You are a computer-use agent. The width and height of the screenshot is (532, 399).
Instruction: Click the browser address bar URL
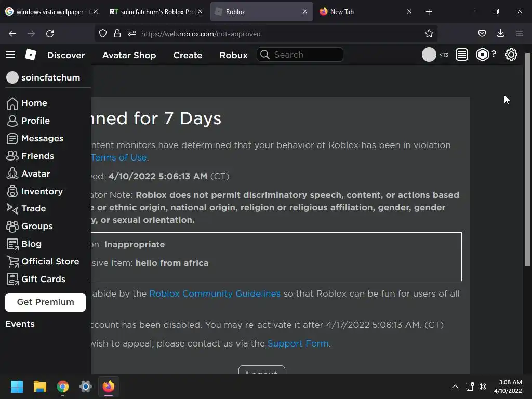[201, 34]
